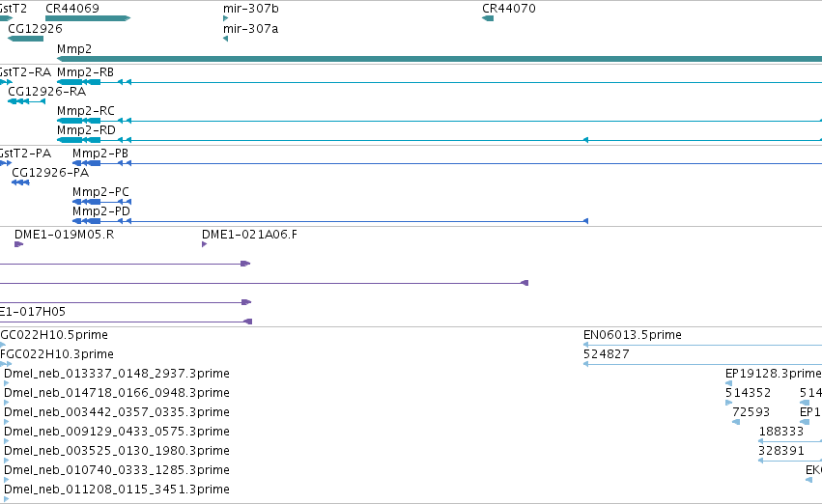Select the 188333 feature label
822x504 pixels.
[781, 432]
